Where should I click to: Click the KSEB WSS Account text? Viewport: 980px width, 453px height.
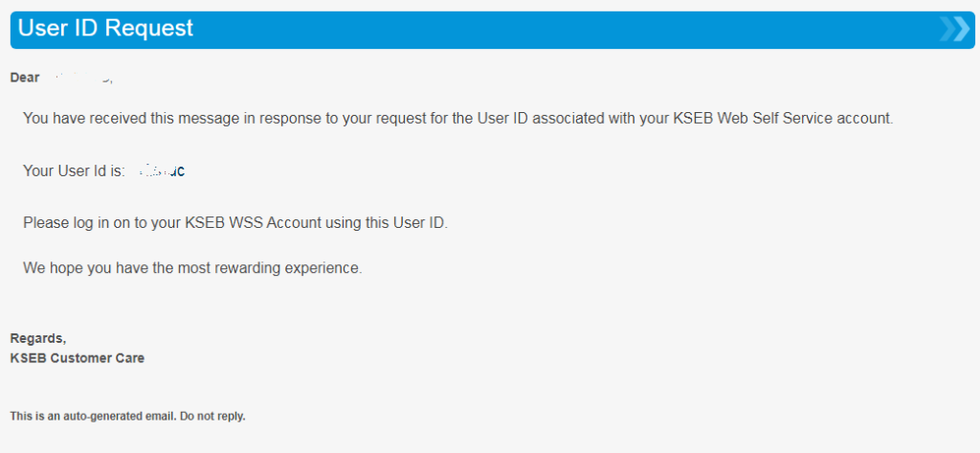point(253,223)
